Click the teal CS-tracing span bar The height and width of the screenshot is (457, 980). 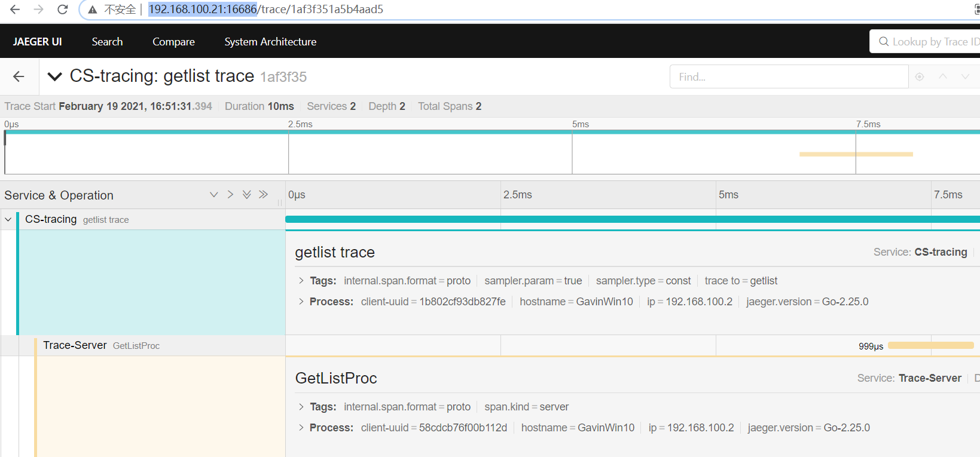[x=633, y=219]
